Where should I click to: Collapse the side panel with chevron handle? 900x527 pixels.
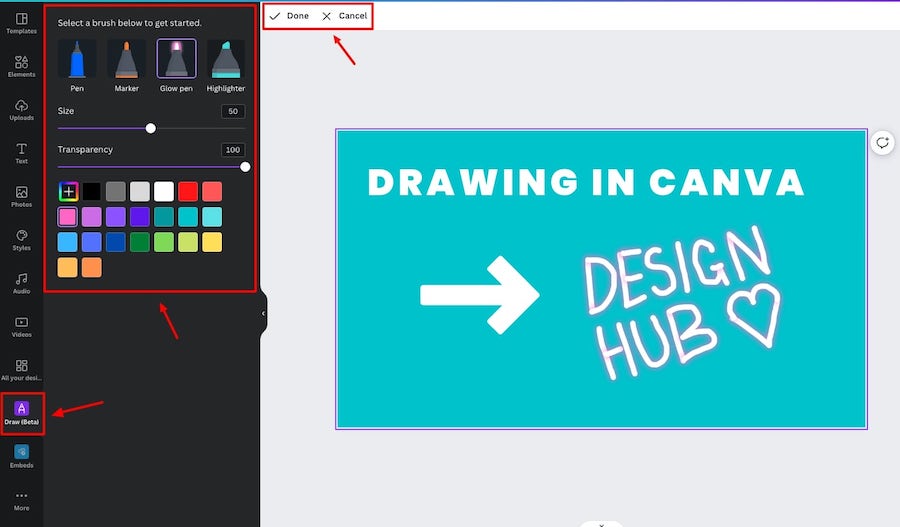pos(263,313)
